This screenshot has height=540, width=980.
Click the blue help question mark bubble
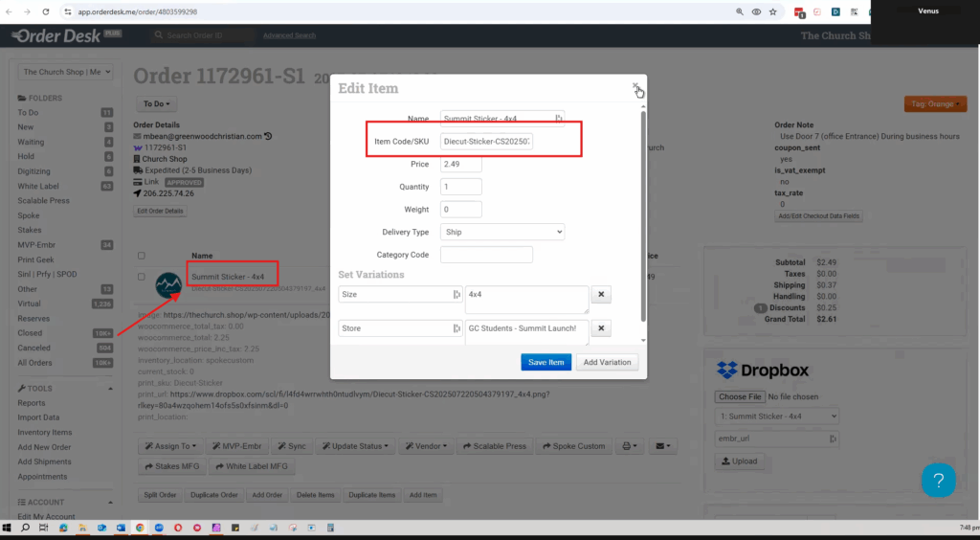tap(938, 480)
